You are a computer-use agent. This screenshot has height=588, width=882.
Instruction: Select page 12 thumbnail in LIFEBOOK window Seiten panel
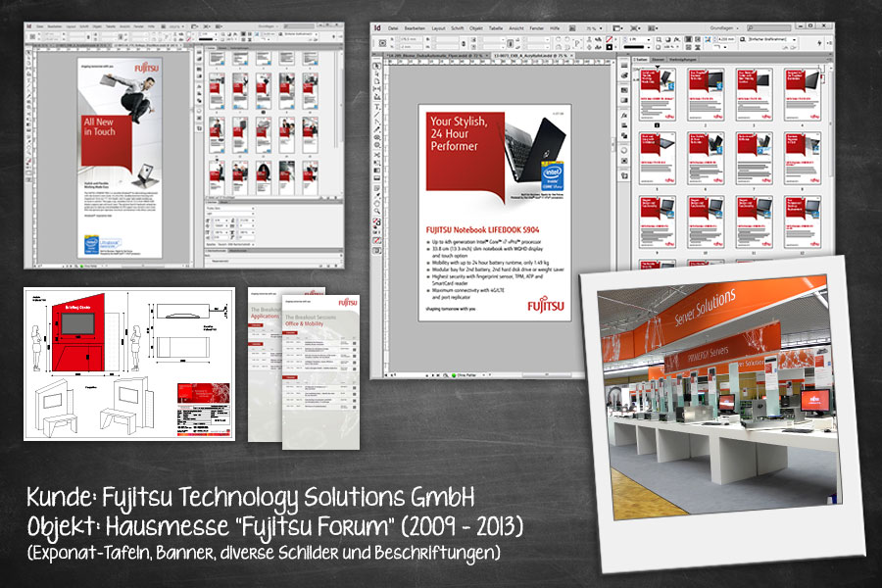[803, 221]
